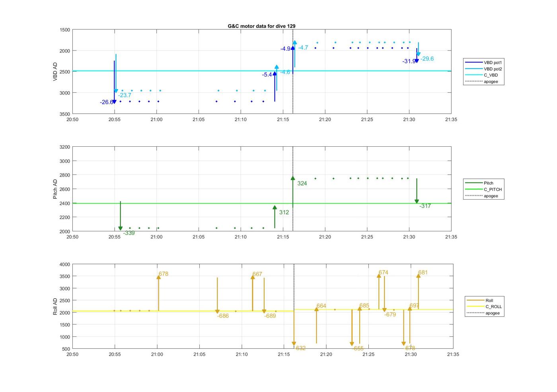Click the "Roll AD" y-axis label
557x392 pixels.
[55, 307]
